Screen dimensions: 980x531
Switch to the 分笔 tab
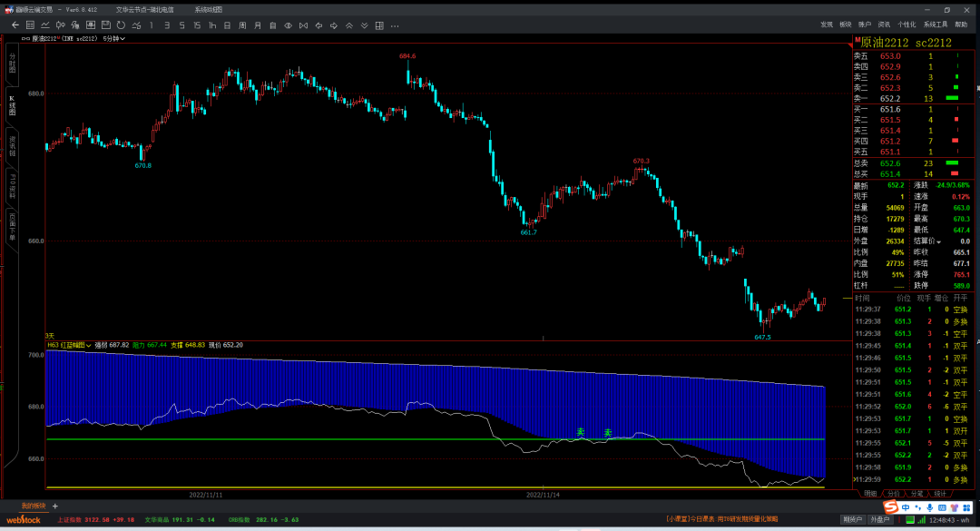pyautogui.click(x=916, y=494)
